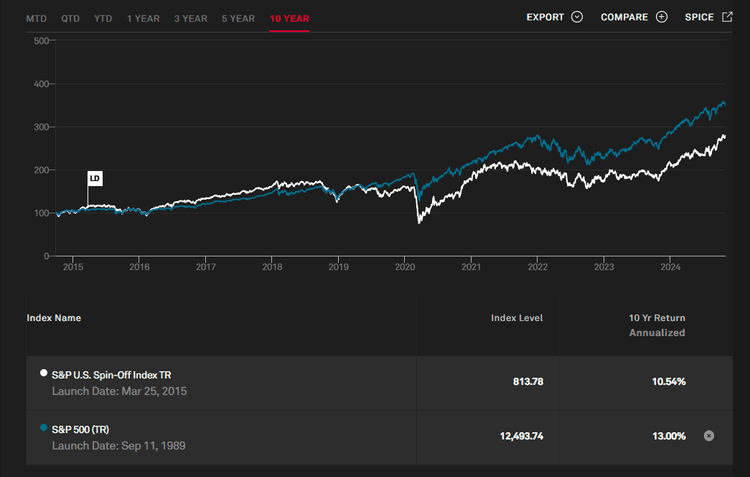Image resolution: width=750 pixels, height=477 pixels.
Task: Select the 5 YEAR tab
Action: pos(238,19)
